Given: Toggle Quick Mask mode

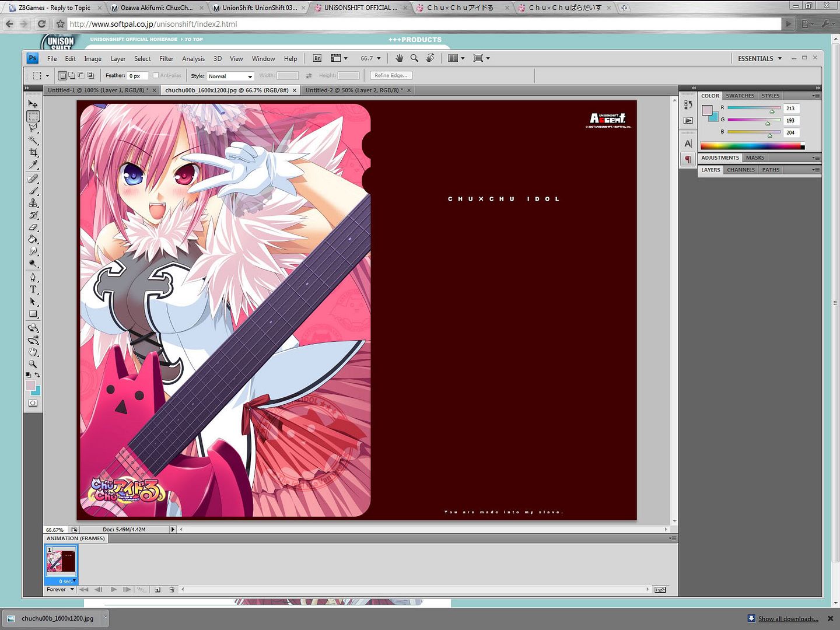Looking at the screenshot, I should [x=33, y=403].
